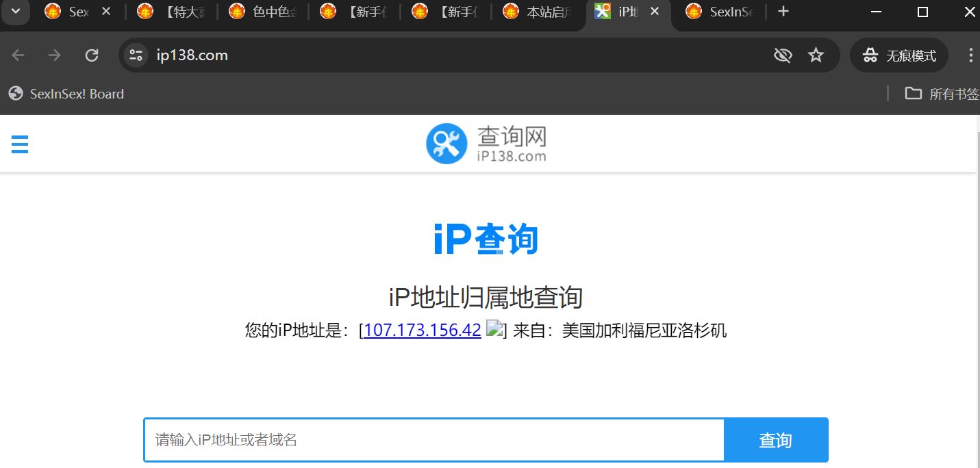Open the site information icon in address bar
Viewport: 980px width, 468px height.
coord(136,55)
